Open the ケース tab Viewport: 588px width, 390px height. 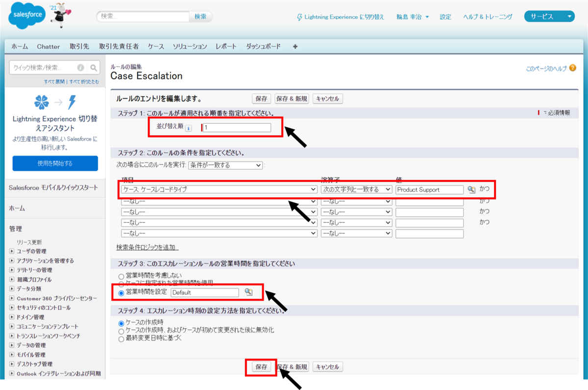click(156, 47)
